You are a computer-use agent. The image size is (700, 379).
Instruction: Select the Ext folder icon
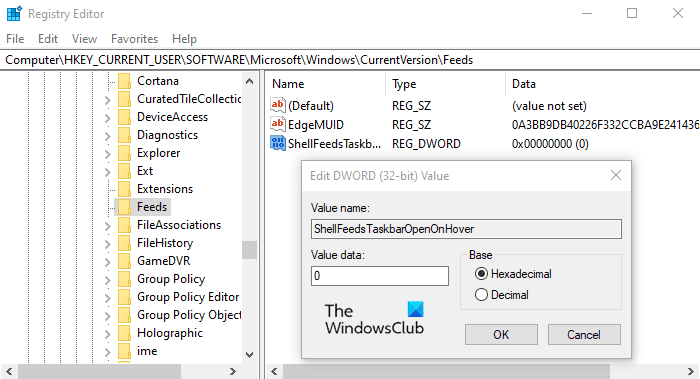tap(125, 171)
